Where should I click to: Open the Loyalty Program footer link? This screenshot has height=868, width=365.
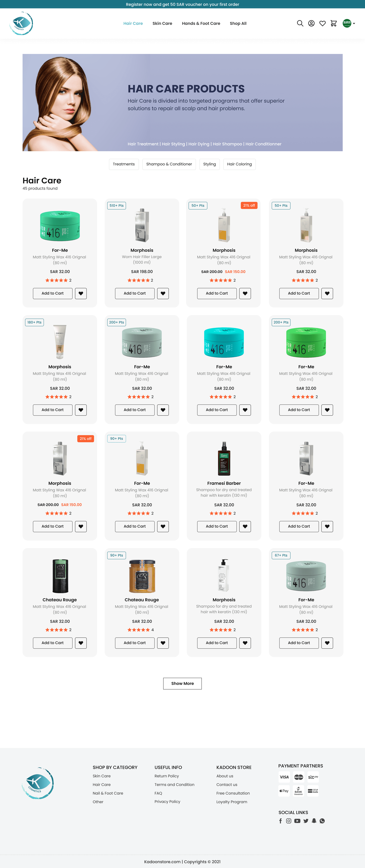click(x=232, y=802)
